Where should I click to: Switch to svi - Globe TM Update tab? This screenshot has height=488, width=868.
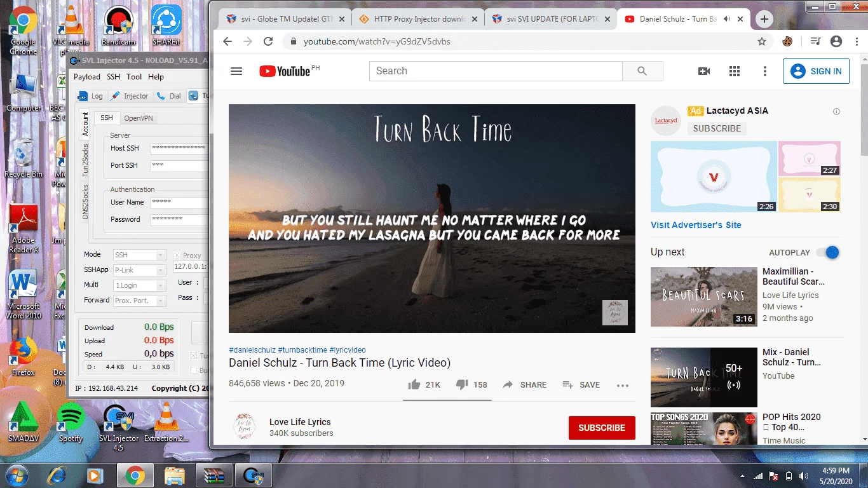[285, 19]
